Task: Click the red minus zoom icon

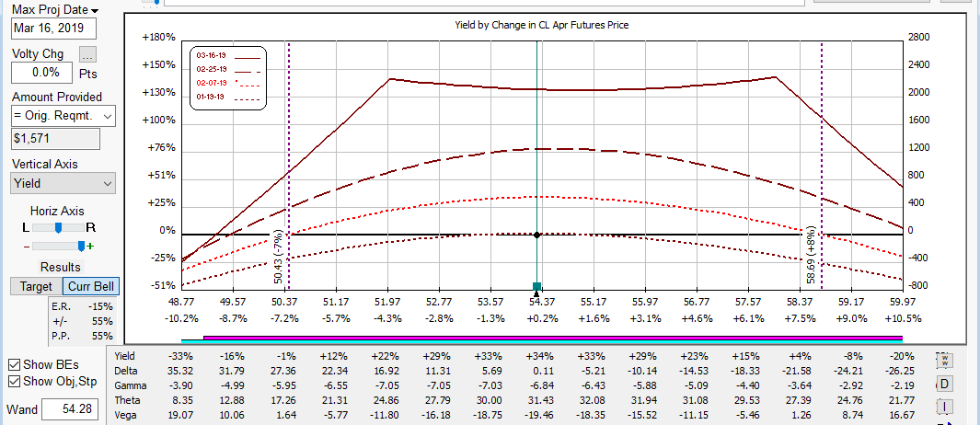Action: coord(27,247)
